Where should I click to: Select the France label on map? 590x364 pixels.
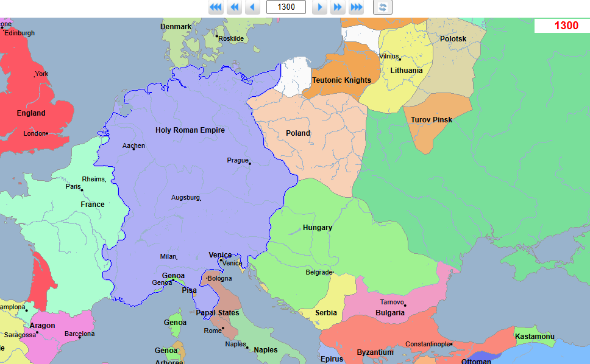pos(93,205)
